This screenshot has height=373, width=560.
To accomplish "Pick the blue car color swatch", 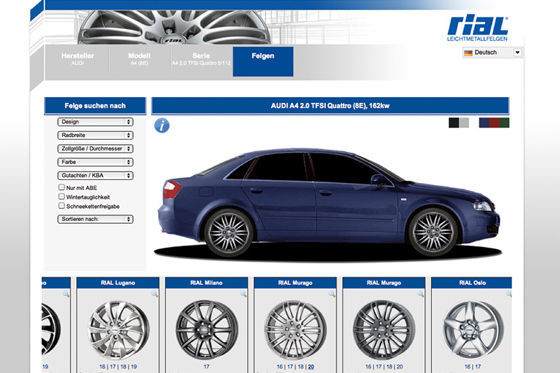I will click(484, 123).
